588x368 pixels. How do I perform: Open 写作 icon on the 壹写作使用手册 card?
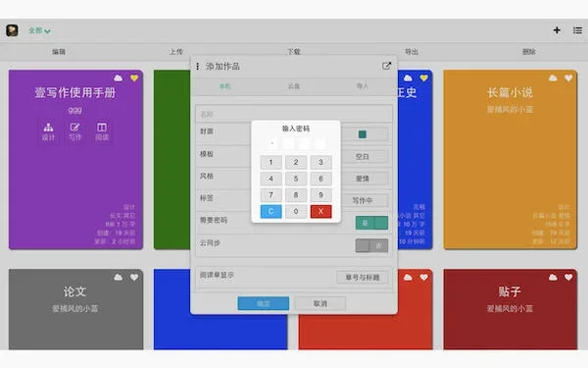point(75,131)
